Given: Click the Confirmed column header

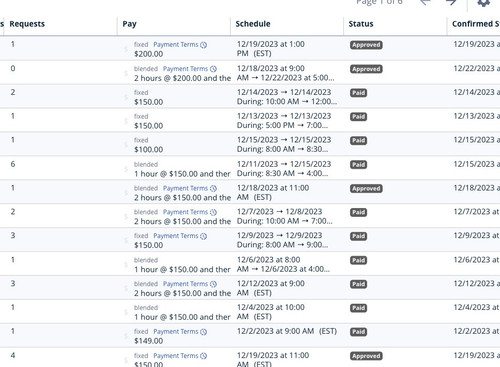Looking at the screenshot, I should point(476,24).
